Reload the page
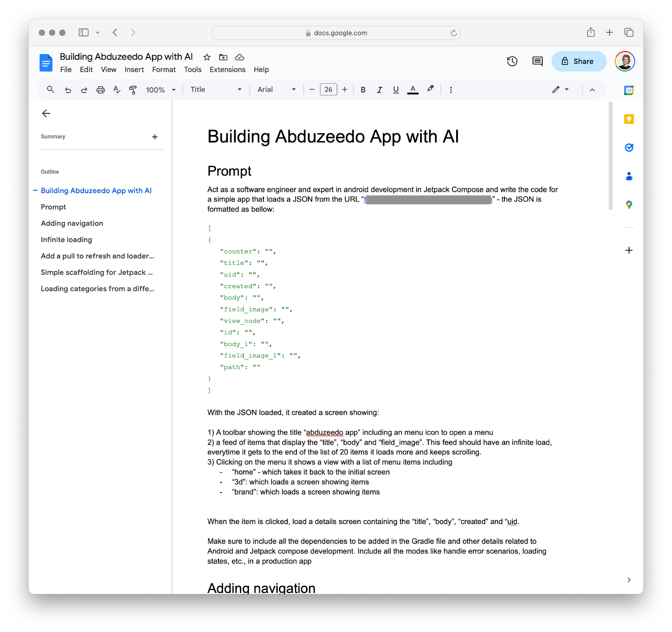This screenshot has height=632, width=672. point(454,33)
